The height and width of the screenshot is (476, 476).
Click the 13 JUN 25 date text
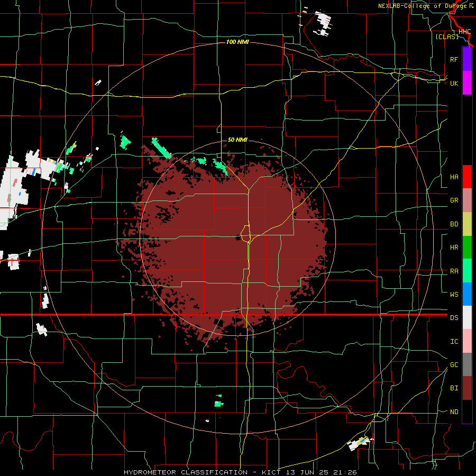point(307,472)
